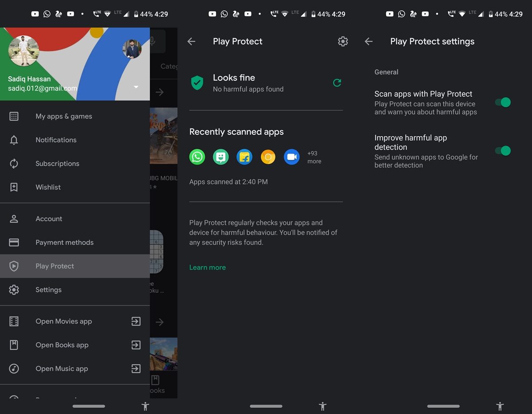532x414 pixels.
Task: Tap Open Music app entry
Action: tap(75, 368)
